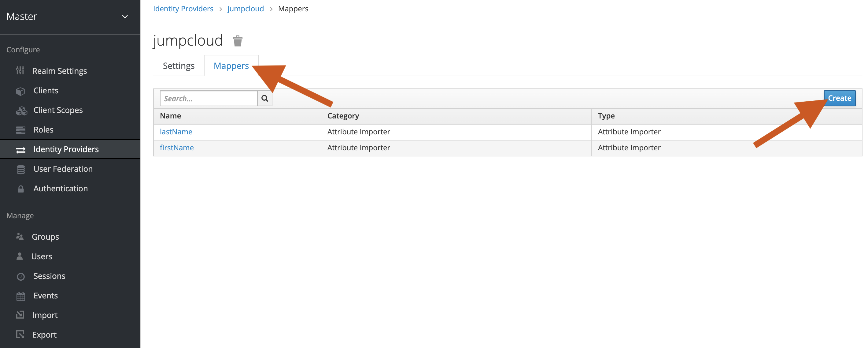Click the User Federation sidebar icon

pyautogui.click(x=19, y=168)
